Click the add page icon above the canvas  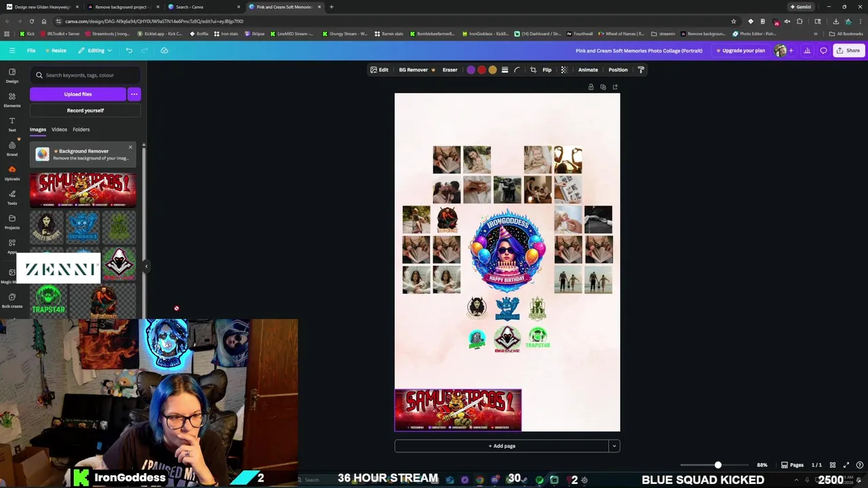615,87
